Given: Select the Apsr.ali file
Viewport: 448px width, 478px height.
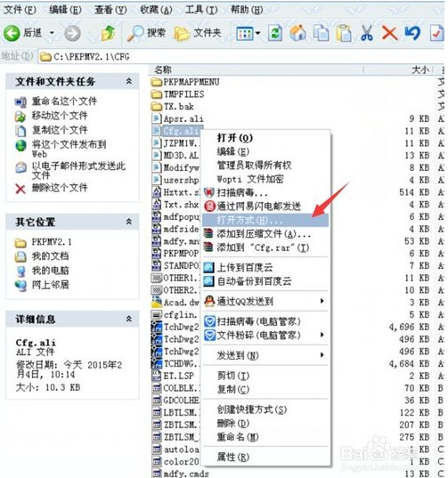Looking at the screenshot, I should (177, 118).
